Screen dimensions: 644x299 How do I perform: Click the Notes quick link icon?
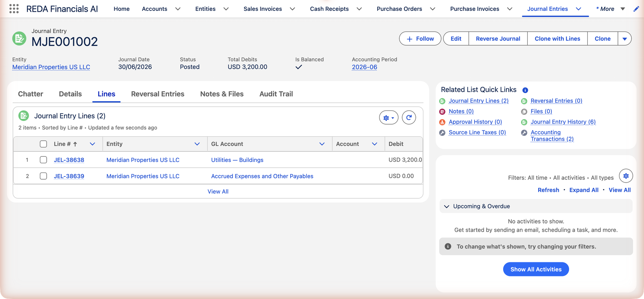(x=442, y=112)
